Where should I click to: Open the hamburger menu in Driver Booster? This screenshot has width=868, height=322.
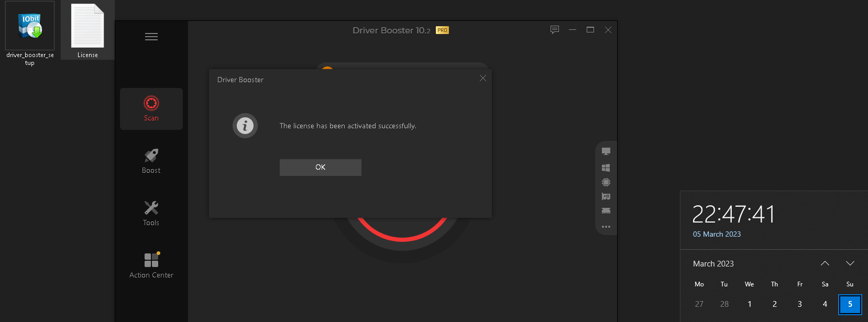pyautogui.click(x=151, y=37)
